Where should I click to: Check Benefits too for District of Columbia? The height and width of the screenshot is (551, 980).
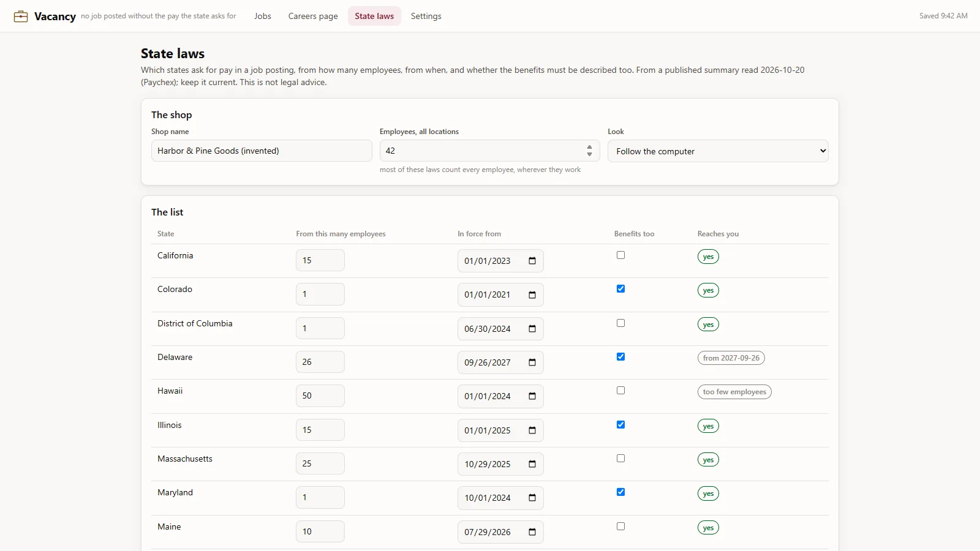click(620, 323)
